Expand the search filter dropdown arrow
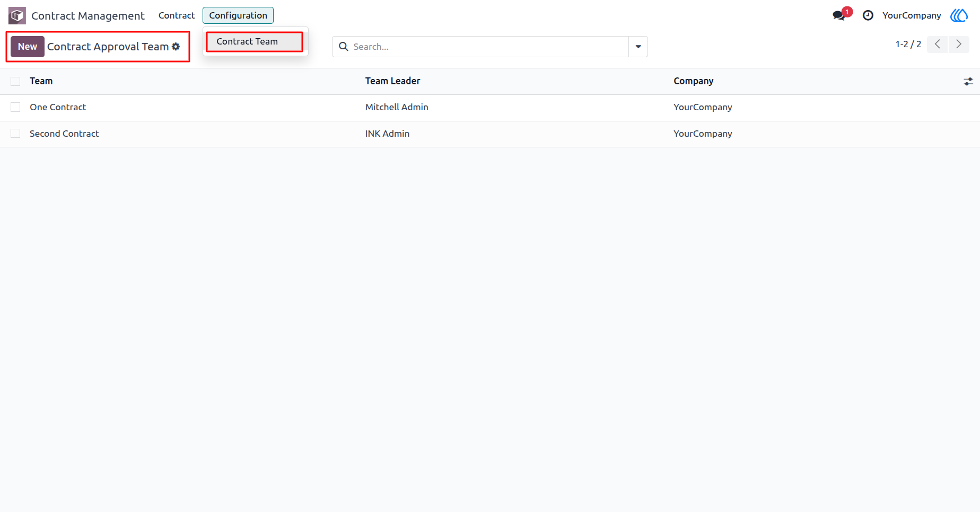Image resolution: width=980 pixels, height=512 pixels. point(638,47)
